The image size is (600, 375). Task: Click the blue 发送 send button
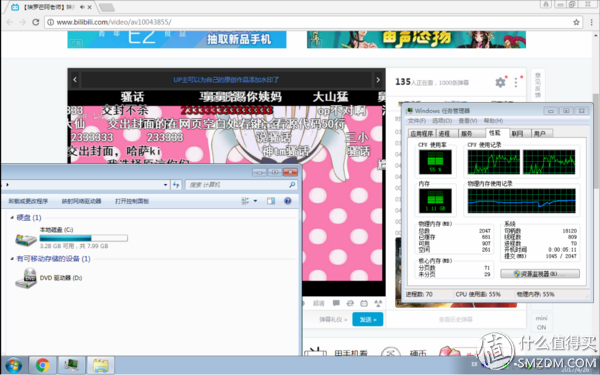[367, 319]
